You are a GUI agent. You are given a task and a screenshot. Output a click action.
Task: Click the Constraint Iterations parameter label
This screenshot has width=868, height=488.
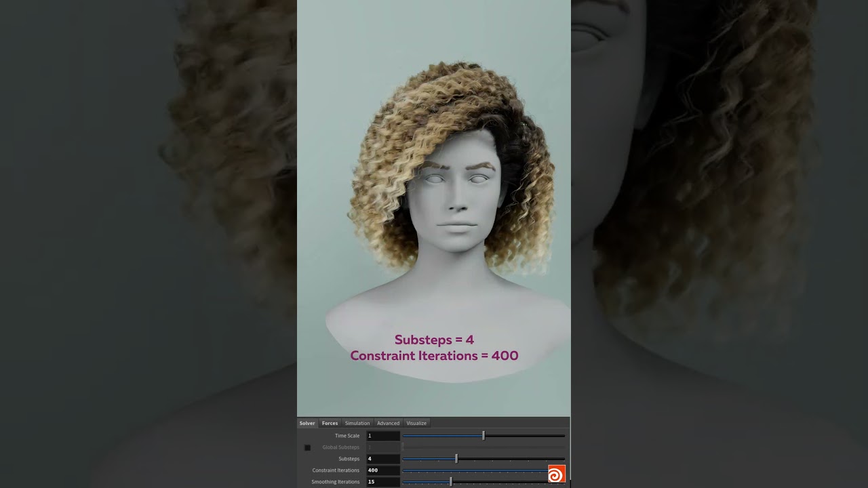tap(336, 470)
